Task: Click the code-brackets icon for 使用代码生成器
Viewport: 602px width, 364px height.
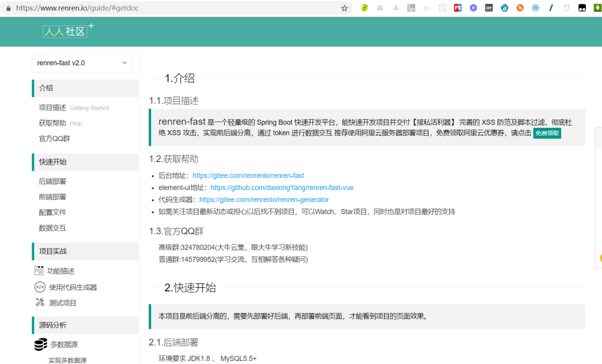Action: click(x=40, y=287)
